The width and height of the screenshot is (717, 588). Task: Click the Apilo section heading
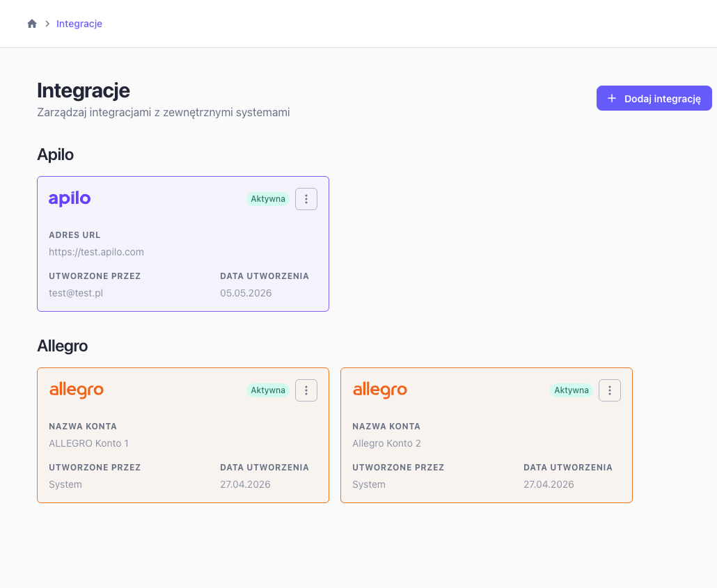coord(55,154)
